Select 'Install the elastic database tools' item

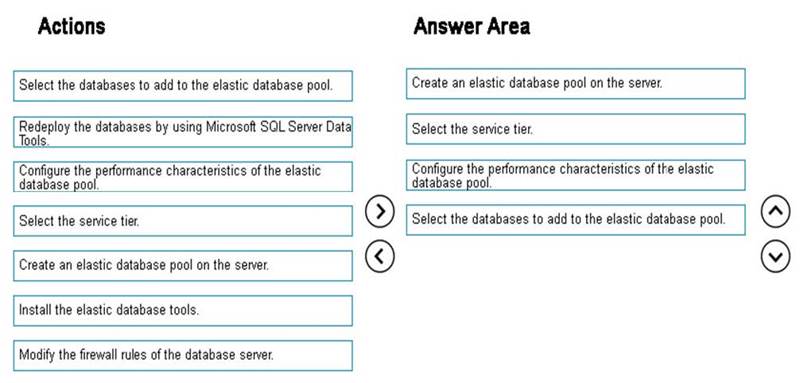point(183,311)
